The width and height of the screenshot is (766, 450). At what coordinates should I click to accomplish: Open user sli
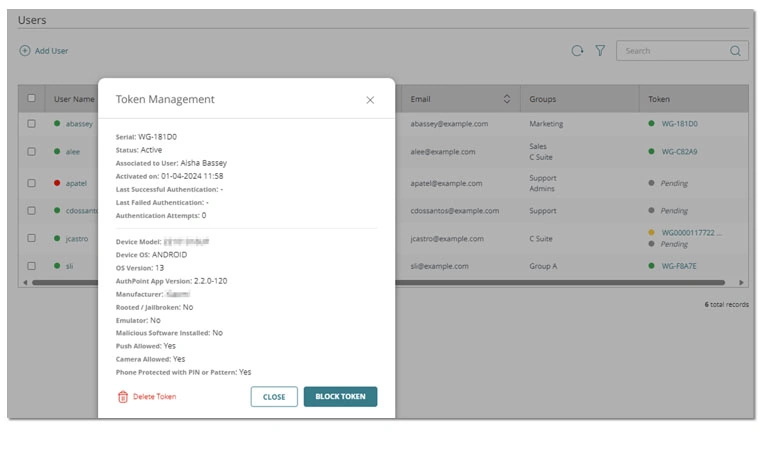(x=69, y=266)
